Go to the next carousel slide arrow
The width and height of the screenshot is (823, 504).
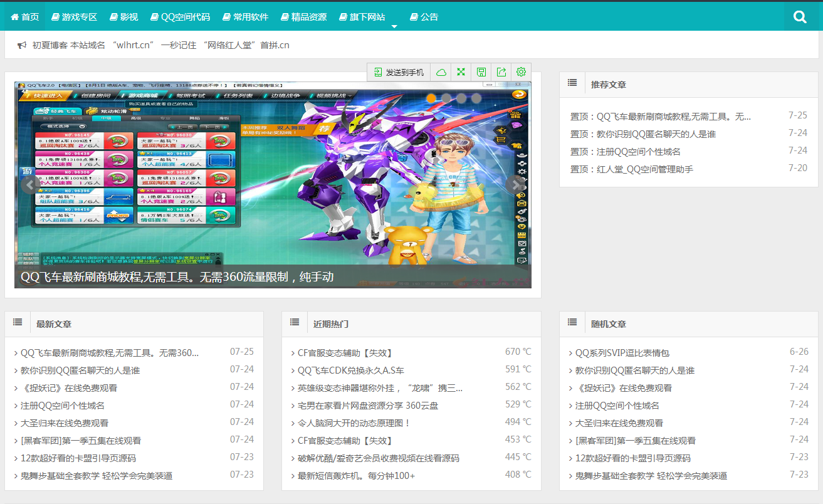(x=515, y=185)
